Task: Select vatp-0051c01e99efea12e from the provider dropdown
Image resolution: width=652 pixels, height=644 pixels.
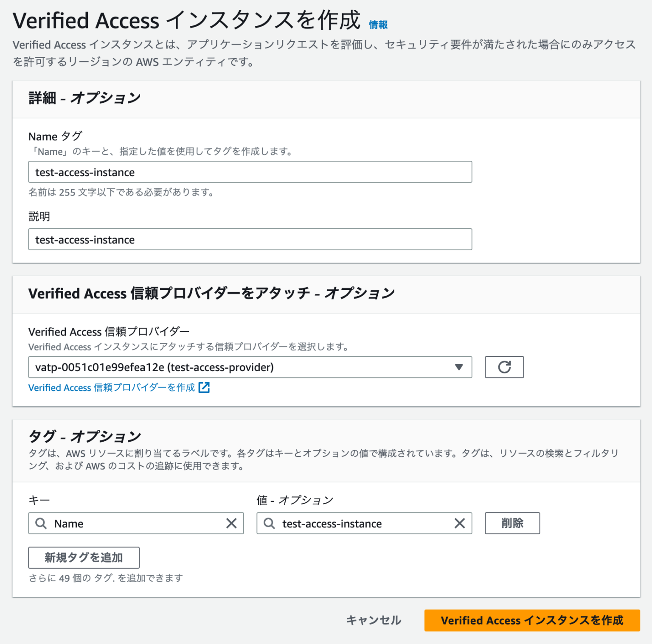Action: [x=250, y=367]
